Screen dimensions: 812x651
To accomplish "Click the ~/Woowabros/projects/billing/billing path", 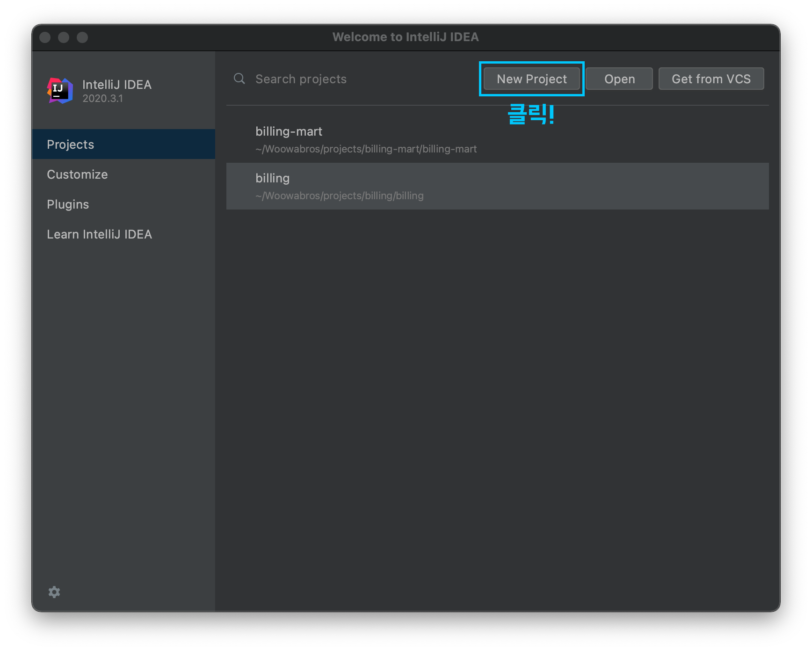I will (x=339, y=196).
